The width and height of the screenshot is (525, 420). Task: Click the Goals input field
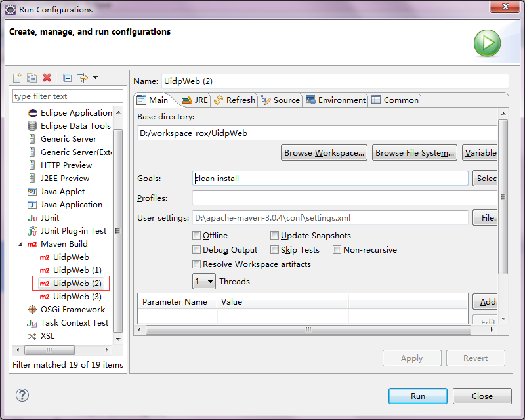pyautogui.click(x=330, y=178)
